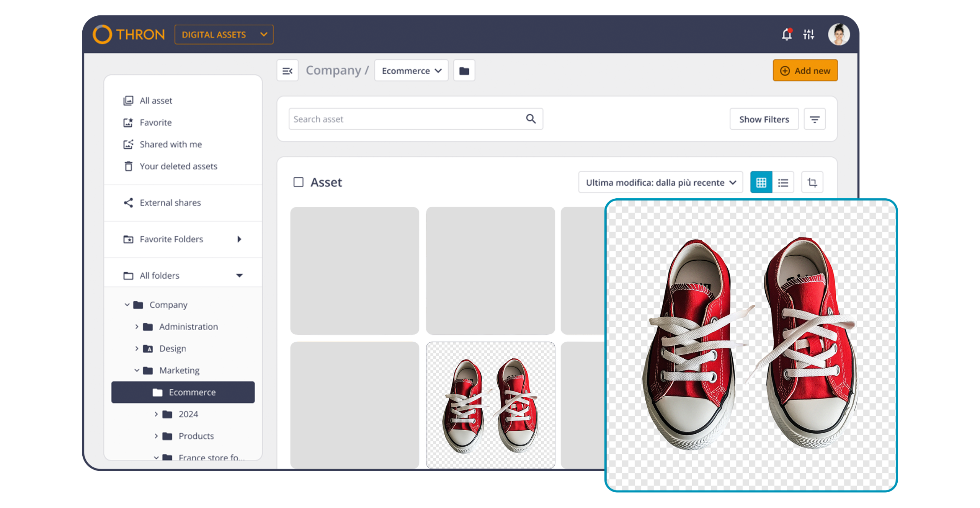
Task: Open the Ecommerce breadcrumb dropdown
Action: click(411, 70)
